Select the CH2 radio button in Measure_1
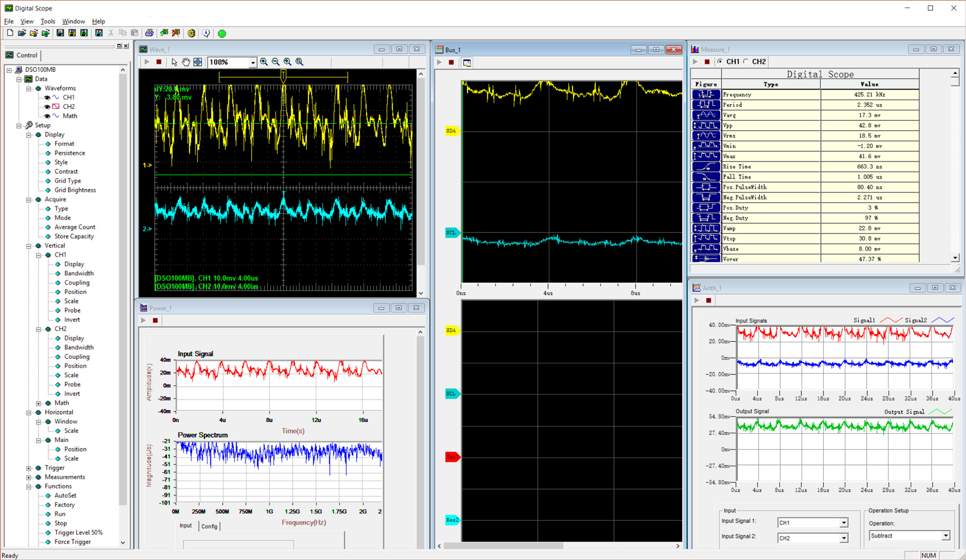966x560 pixels. tap(747, 62)
